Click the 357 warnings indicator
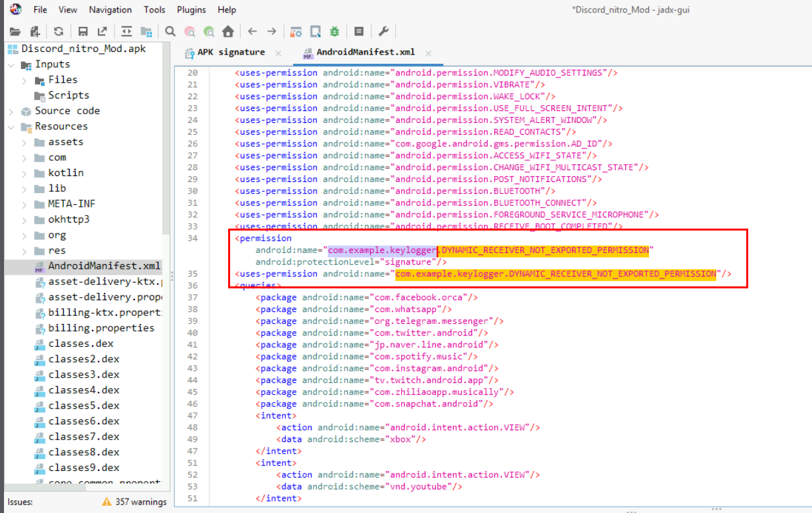 pyautogui.click(x=134, y=502)
